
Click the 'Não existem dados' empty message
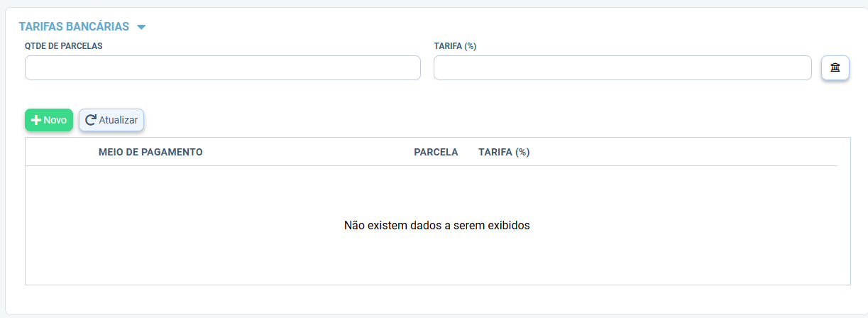[437, 226]
